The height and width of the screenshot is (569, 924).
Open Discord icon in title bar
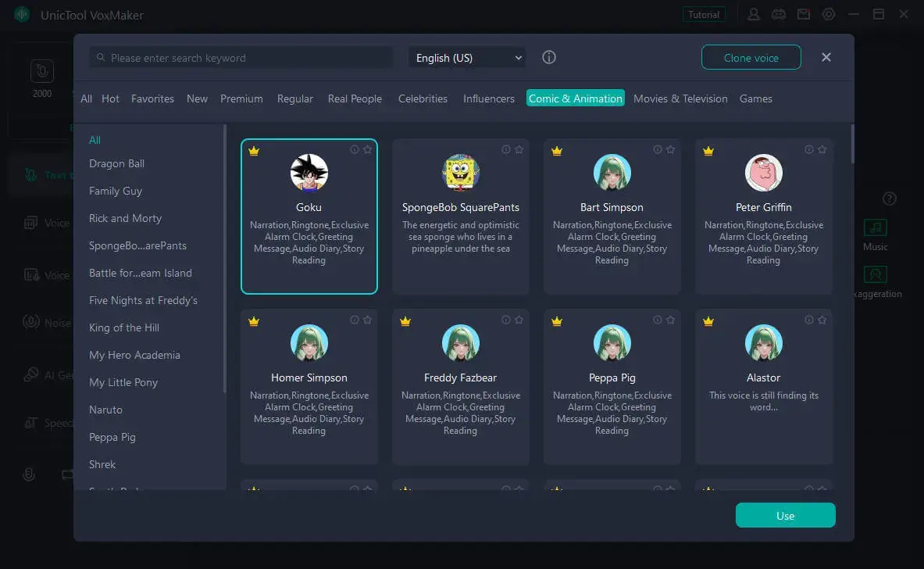tap(779, 14)
